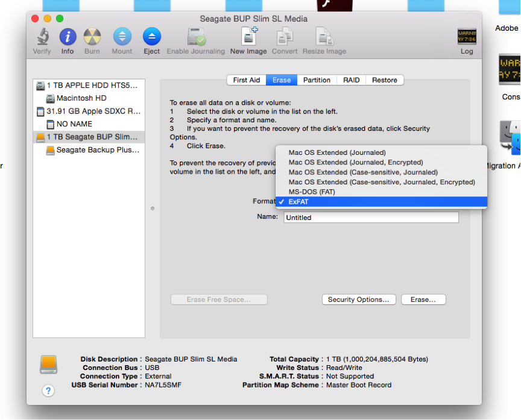Click the orange disk icon beside Disk Description
521x420 pixels.
[x=48, y=365]
